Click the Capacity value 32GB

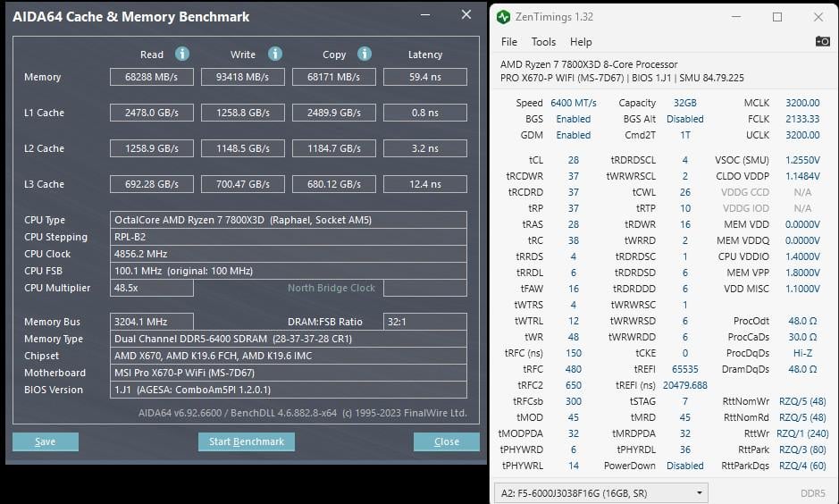pyautogui.click(x=685, y=103)
